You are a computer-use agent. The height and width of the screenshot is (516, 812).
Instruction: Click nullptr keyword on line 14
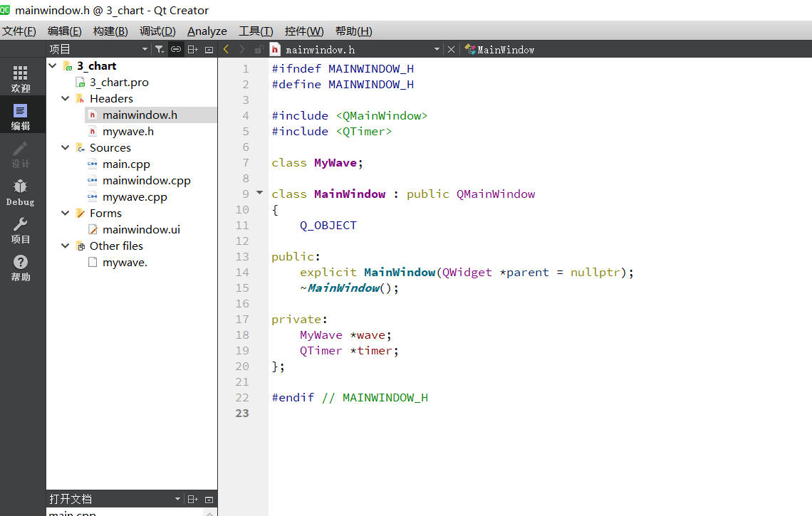(x=595, y=272)
